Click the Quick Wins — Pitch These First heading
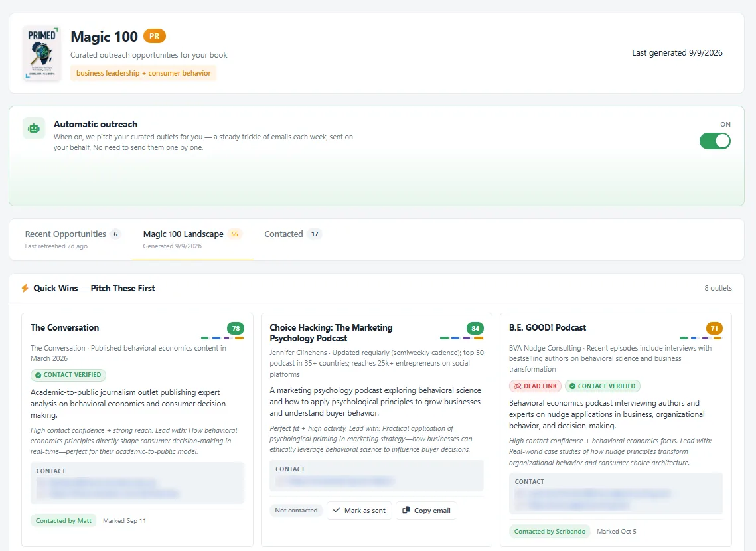Image resolution: width=756 pixels, height=551 pixels. tap(94, 288)
